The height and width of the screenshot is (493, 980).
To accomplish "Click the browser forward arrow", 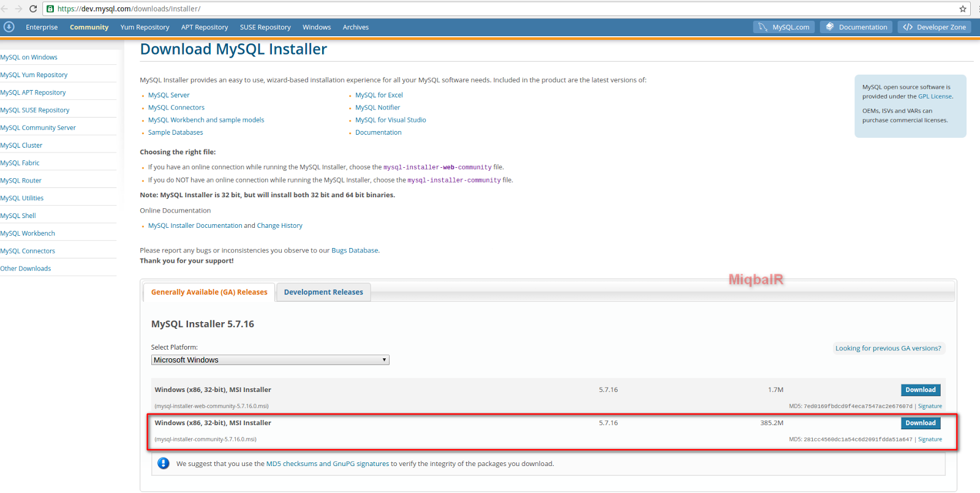I will (18, 9).
